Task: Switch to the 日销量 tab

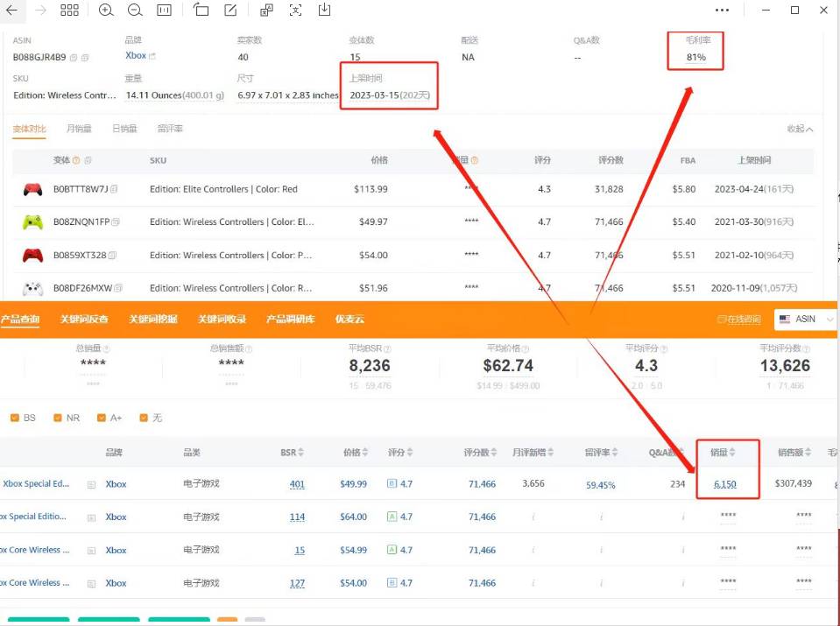Action: click(124, 129)
